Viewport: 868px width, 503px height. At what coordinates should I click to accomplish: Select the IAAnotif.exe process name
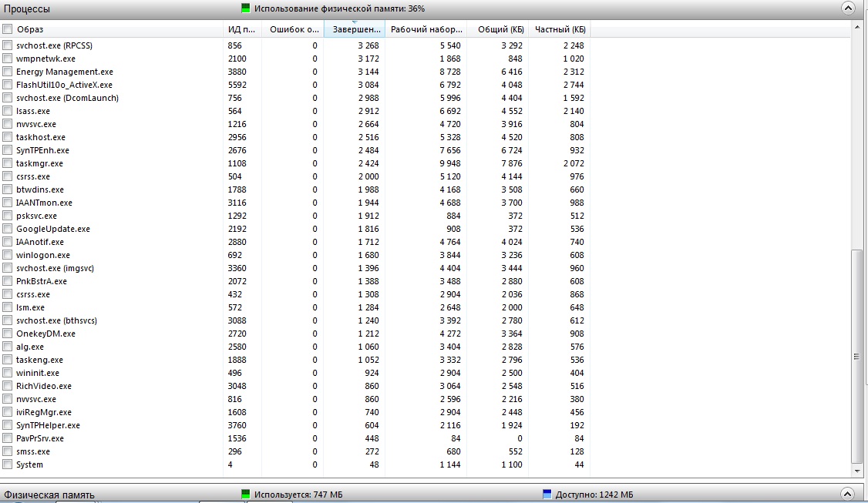40,242
